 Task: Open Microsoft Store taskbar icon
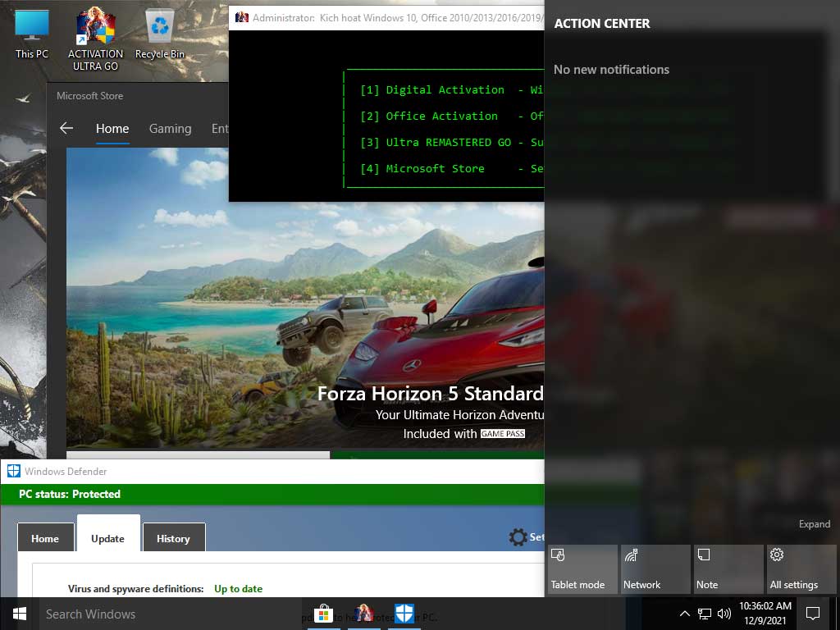(323, 614)
